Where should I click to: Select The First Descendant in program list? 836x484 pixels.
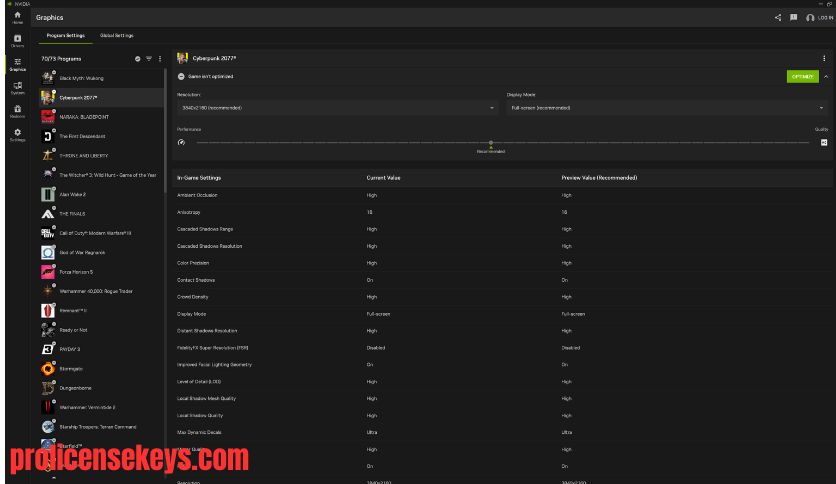[x=102, y=136]
